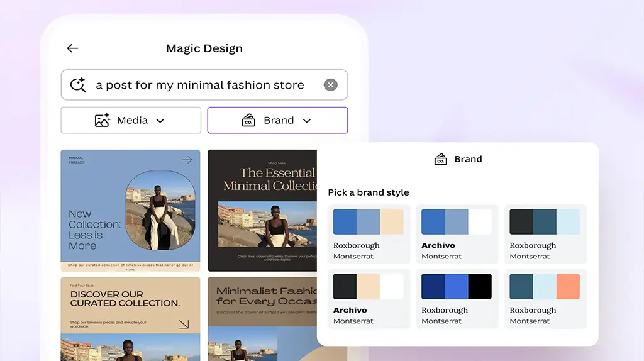Image resolution: width=644 pixels, height=361 pixels.
Task: Select navy, blue, black Roxborough brand style
Action: pos(457,299)
